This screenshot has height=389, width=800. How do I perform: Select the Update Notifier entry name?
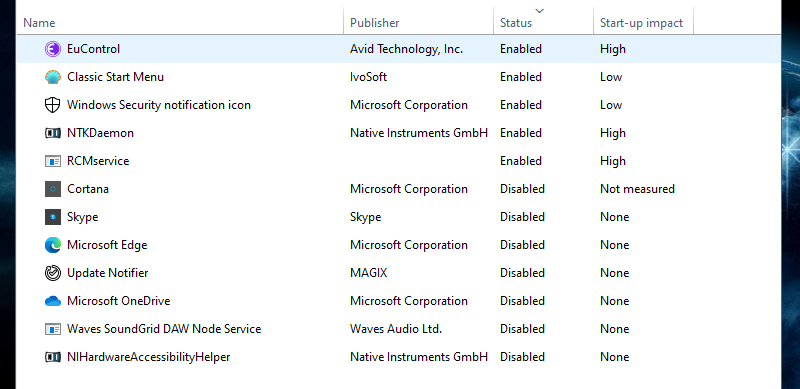tap(108, 273)
